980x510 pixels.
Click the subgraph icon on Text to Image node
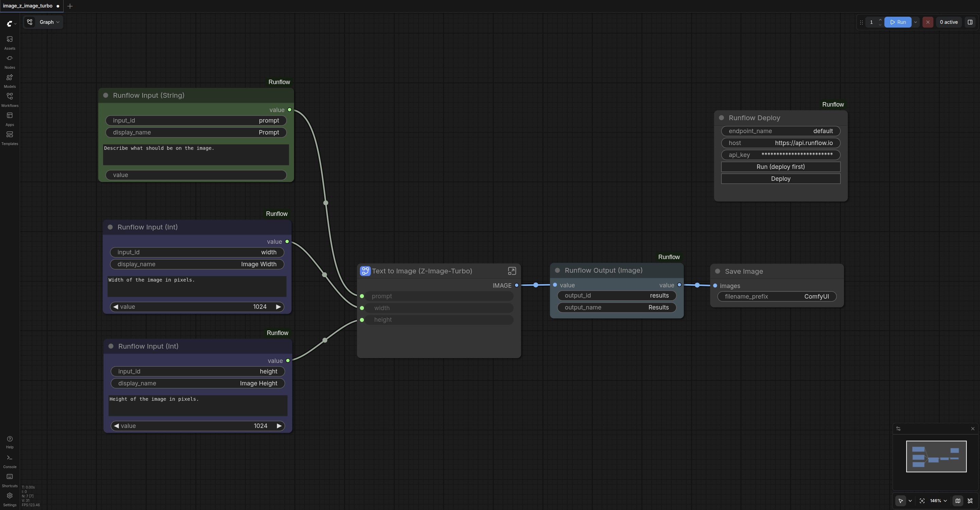coord(365,271)
